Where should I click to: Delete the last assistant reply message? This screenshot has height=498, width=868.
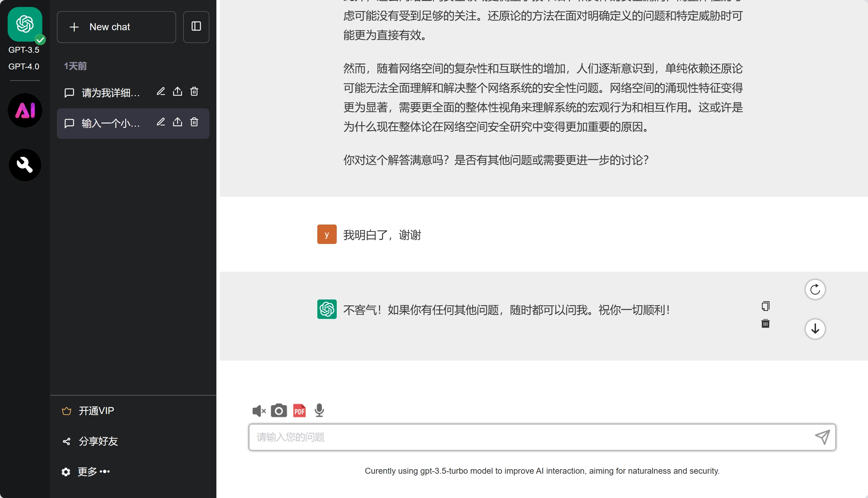(765, 324)
